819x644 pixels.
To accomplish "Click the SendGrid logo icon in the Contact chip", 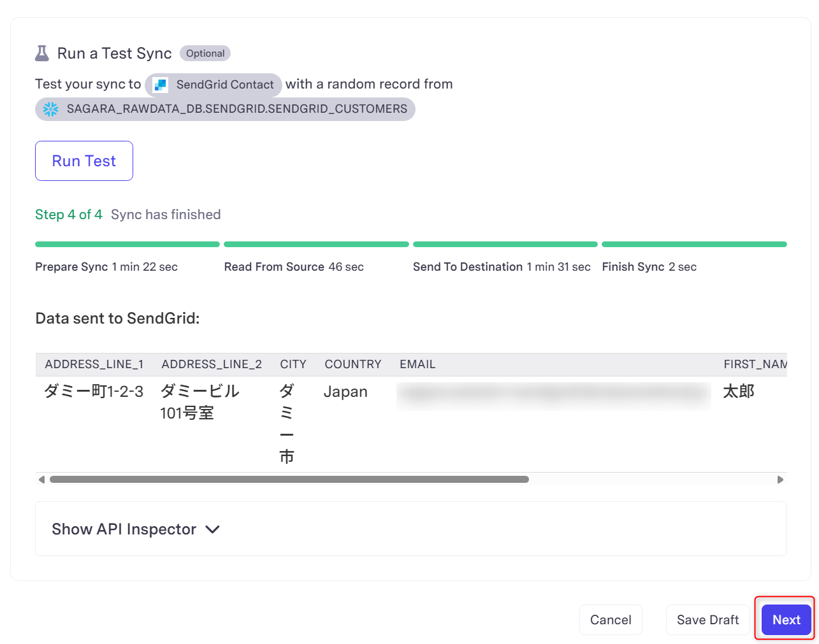I will [160, 85].
